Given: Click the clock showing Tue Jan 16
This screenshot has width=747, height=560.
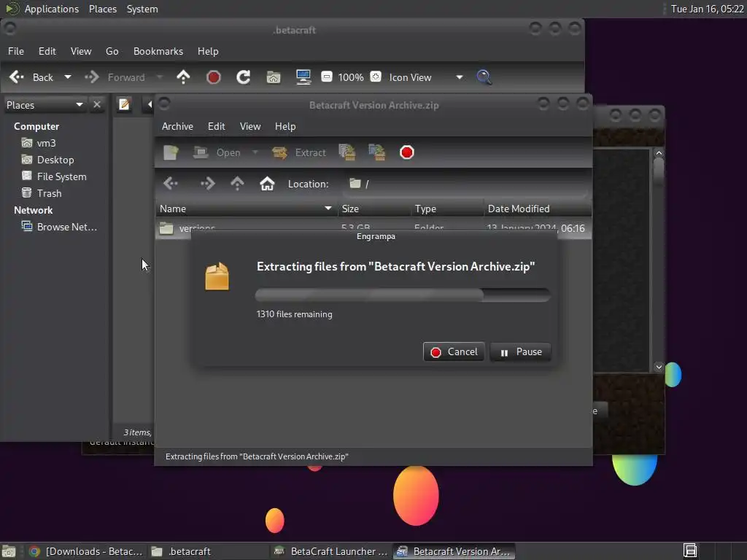Looking at the screenshot, I should (707, 9).
